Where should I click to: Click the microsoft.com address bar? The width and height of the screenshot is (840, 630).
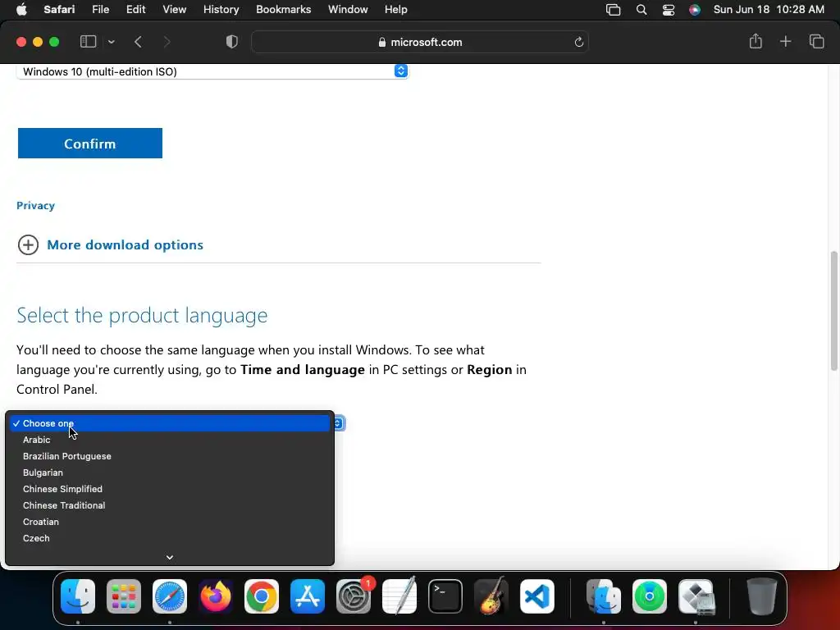click(x=420, y=42)
